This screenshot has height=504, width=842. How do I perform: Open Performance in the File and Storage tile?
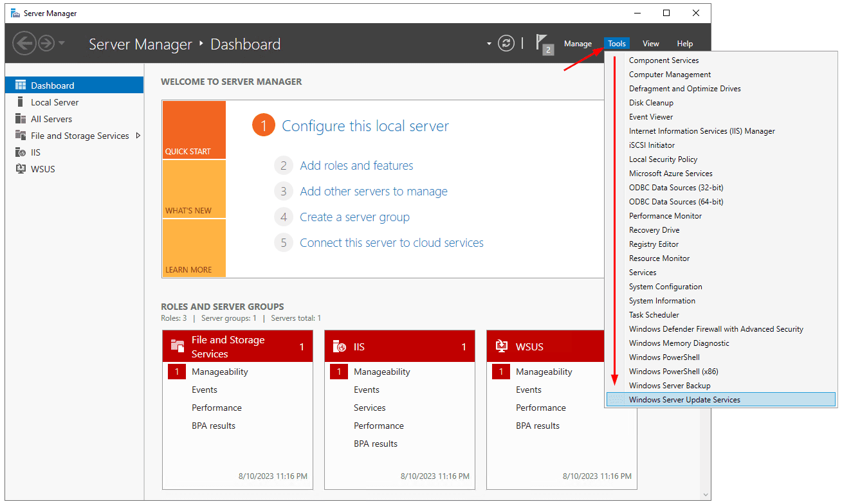point(217,408)
